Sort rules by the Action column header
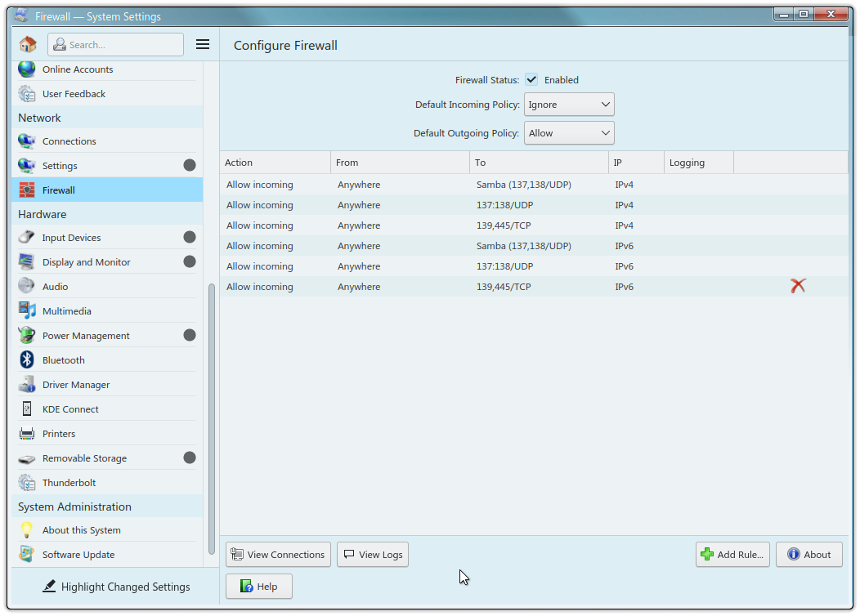Viewport: 860px width, 616px height. (x=275, y=163)
